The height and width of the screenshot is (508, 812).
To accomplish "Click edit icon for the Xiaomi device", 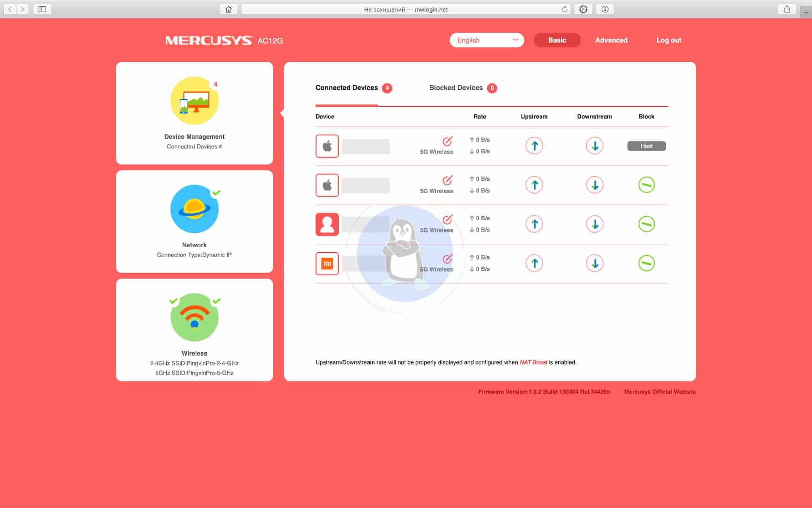I will (447, 259).
